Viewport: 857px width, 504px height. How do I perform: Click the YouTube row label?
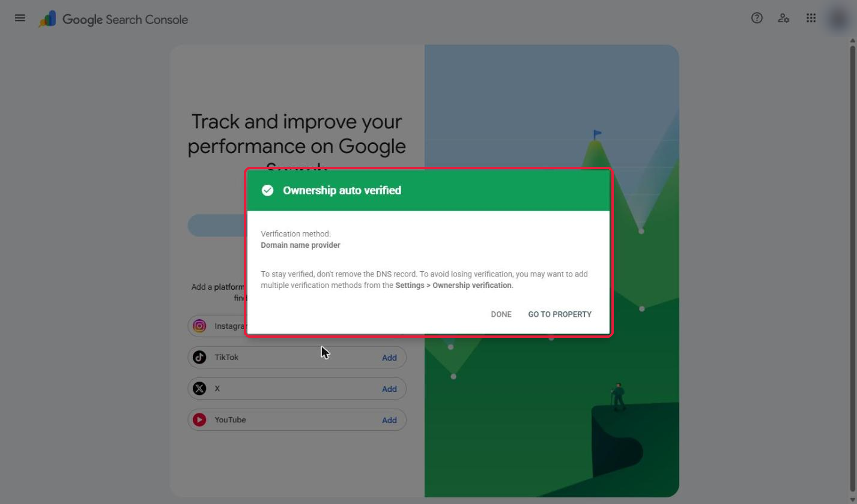click(x=230, y=419)
